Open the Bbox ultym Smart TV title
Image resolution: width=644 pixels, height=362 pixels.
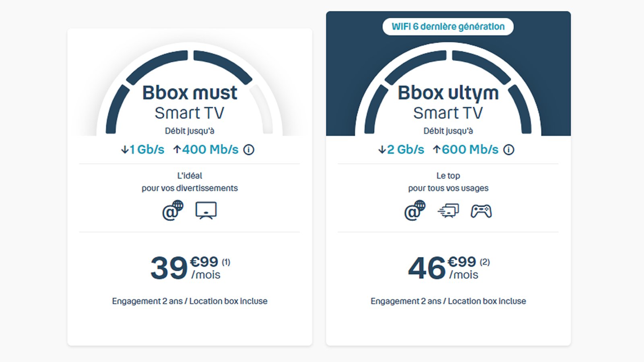point(448,102)
